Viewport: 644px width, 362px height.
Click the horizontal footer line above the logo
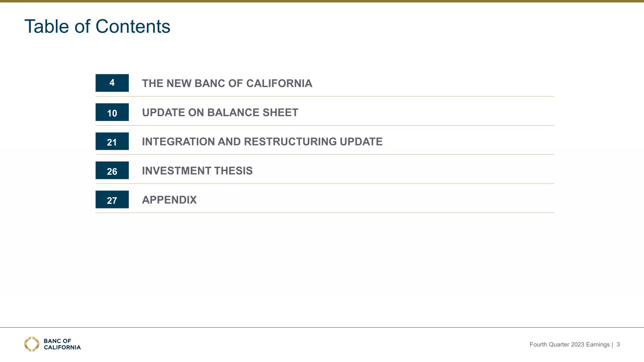click(322, 327)
